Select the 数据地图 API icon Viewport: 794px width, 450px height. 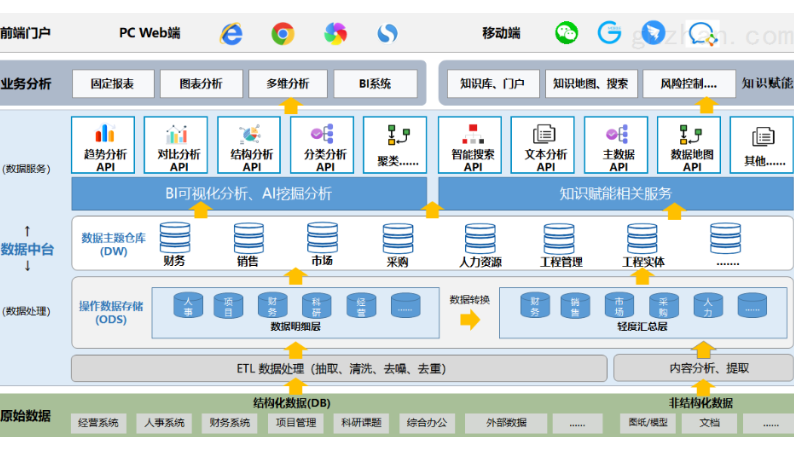click(x=690, y=135)
